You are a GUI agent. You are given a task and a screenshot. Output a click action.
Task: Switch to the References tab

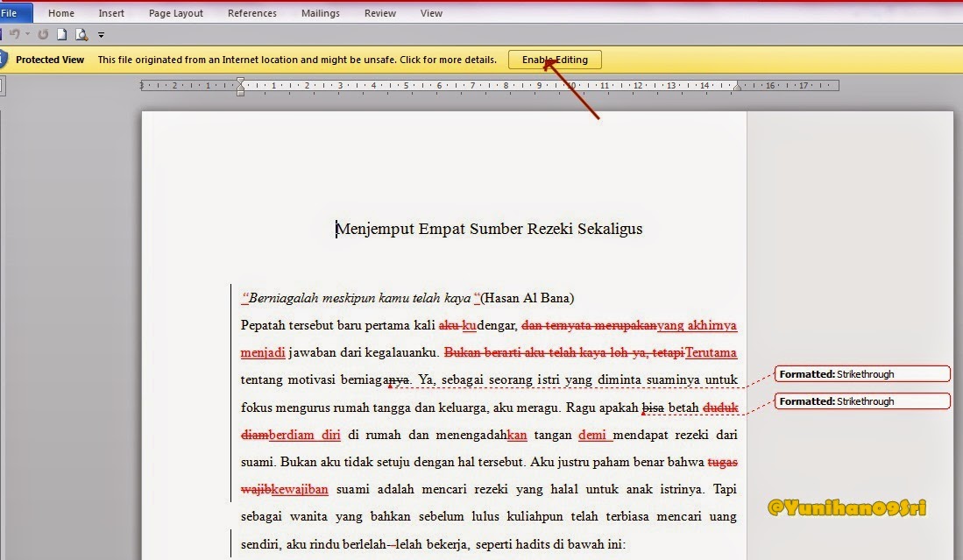(x=251, y=12)
